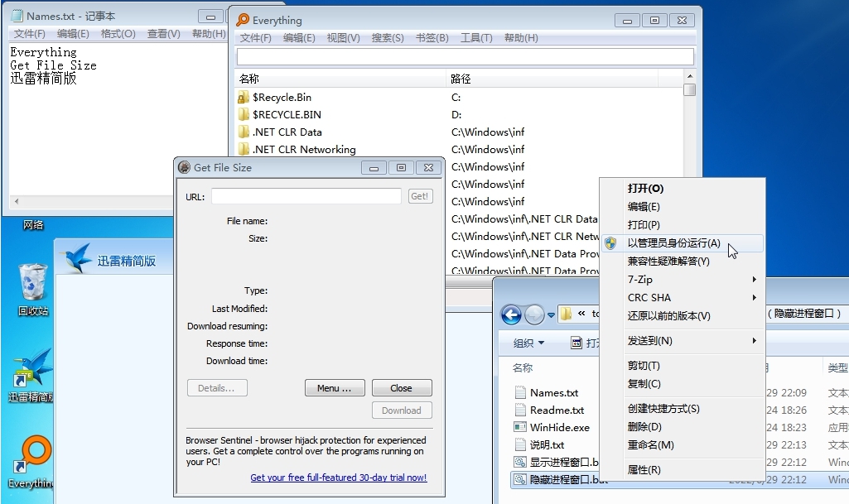Run as administrator via 以管理员身份运行(A)
The image size is (849, 504).
683,243
